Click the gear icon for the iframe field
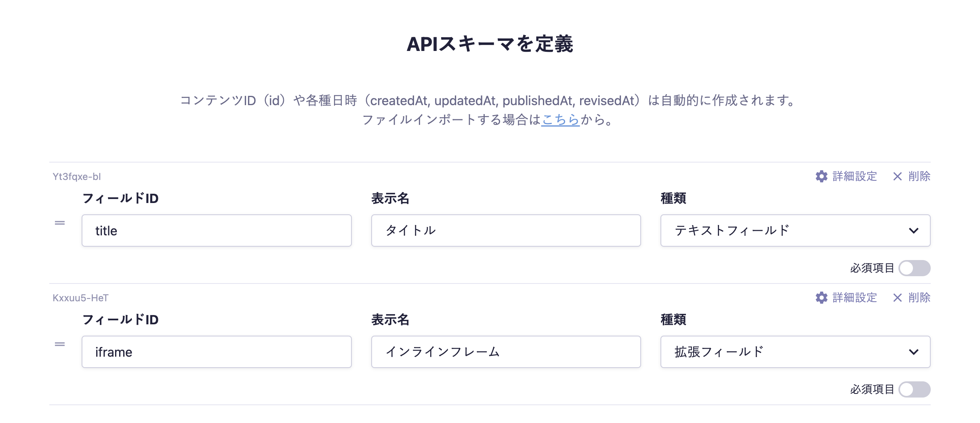The height and width of the screenshot is (423, 980). [x=821, y=298]
